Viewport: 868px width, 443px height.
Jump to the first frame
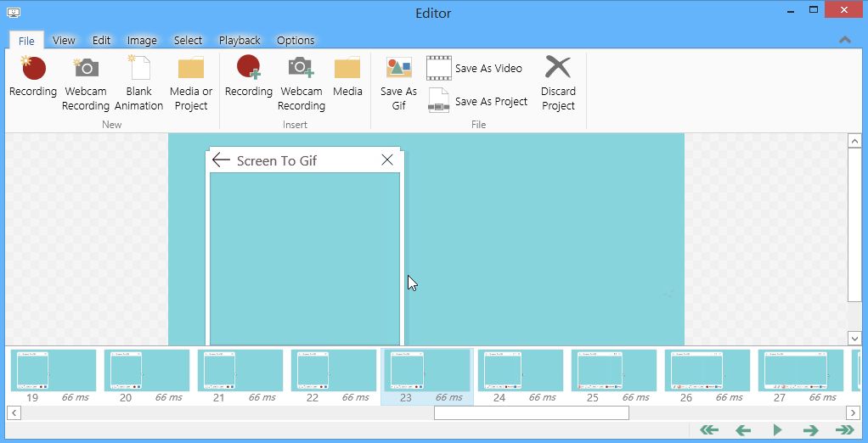pos(709,430)
